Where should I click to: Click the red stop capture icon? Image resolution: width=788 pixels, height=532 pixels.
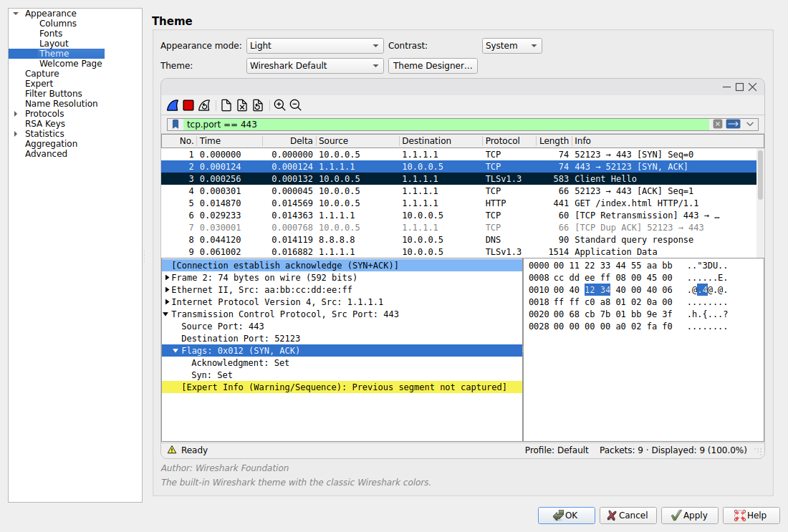[x=188, y=105]
